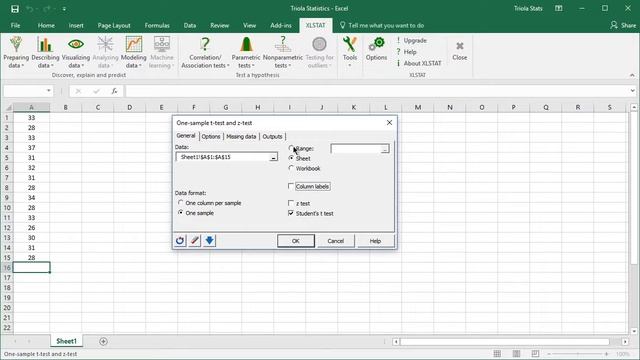Click Range output selector button
The width and height of the screenshot is (640, 360).
384,149
